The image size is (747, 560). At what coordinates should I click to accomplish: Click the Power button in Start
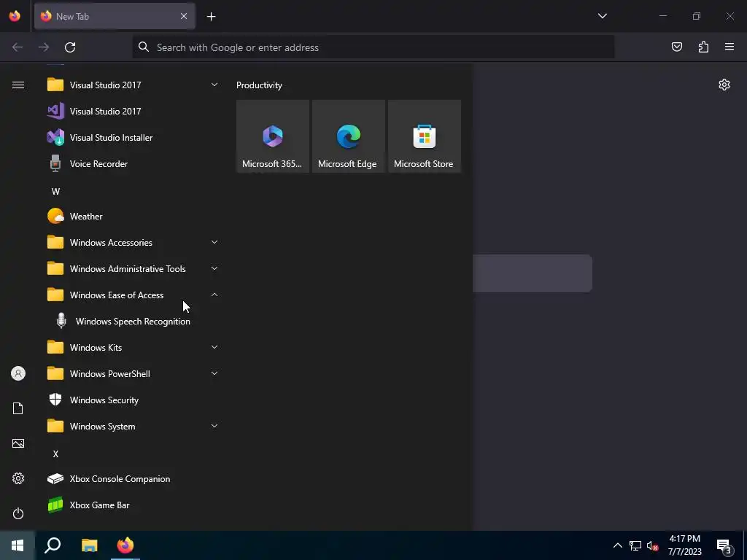(18, 513)
